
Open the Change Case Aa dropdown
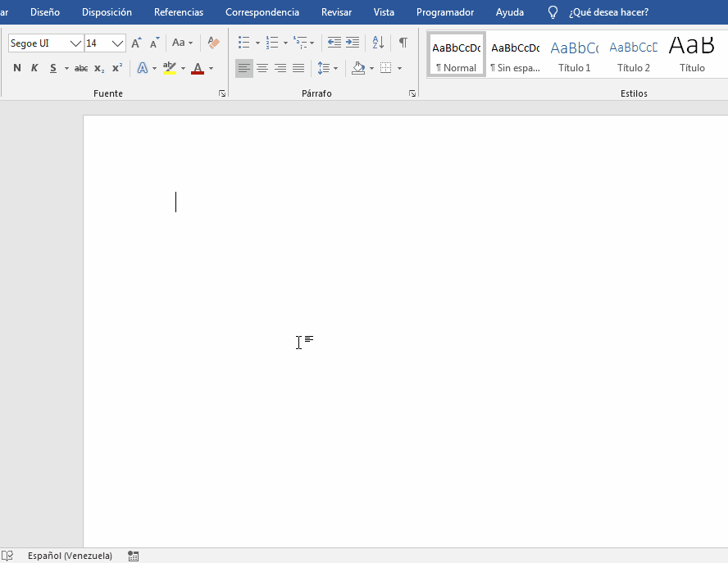(182, 43)
